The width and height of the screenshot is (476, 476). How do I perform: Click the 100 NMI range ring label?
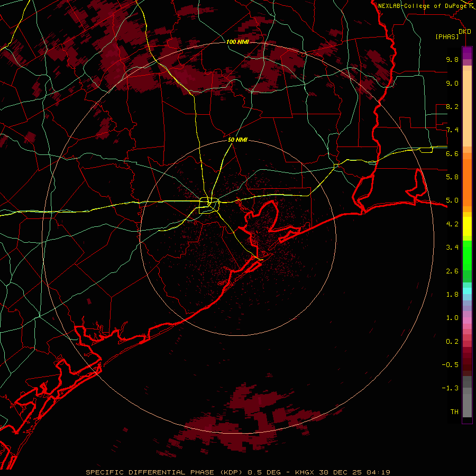tap(237, 42)
